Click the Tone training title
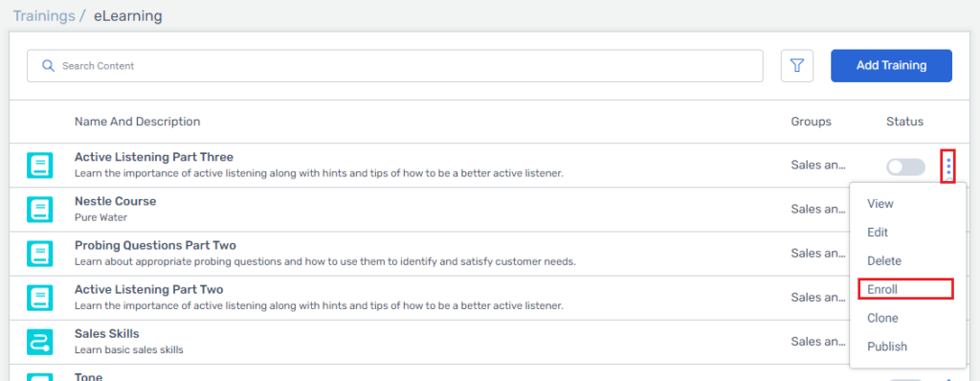980x381 pixels. pyautogui.click(x=88, y=376)
